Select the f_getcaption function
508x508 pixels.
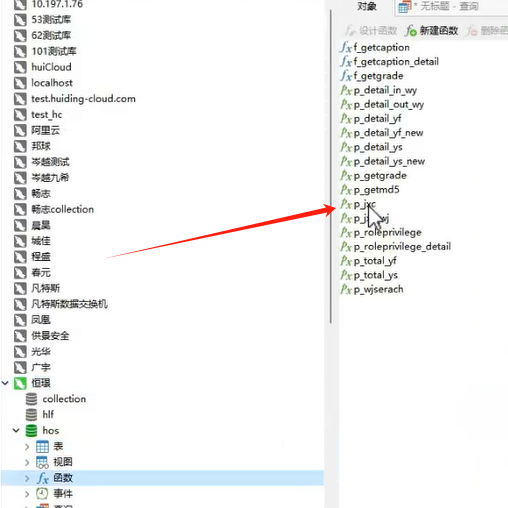(375, 47)
